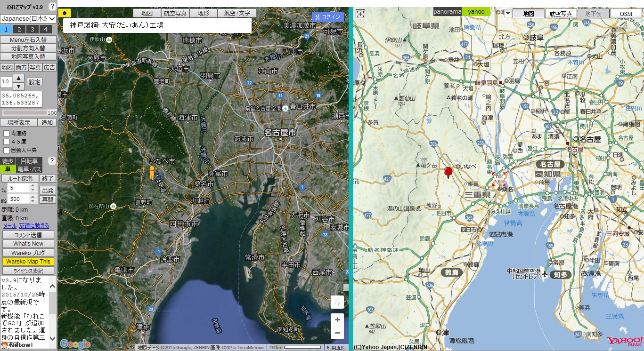Switch Google map to 地図 view
Image resolution: width=644 pixels, height=351 pixels.
click(147, 13)
